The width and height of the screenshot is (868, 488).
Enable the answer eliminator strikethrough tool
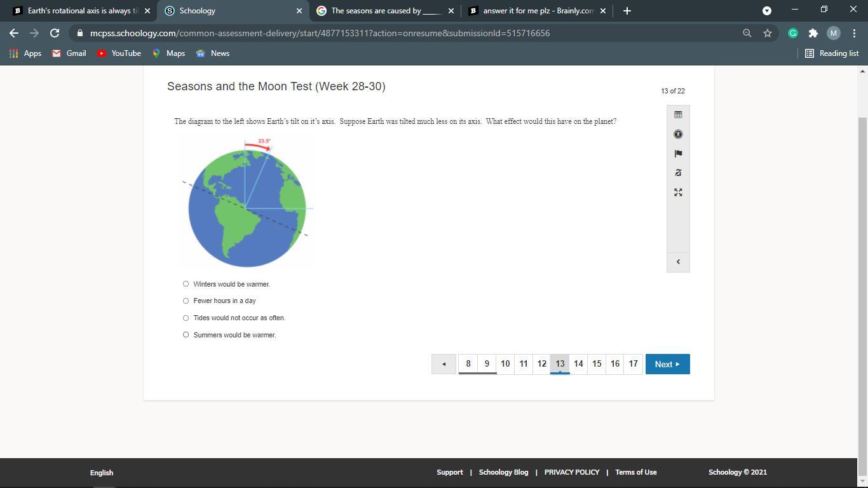point(678,173)
